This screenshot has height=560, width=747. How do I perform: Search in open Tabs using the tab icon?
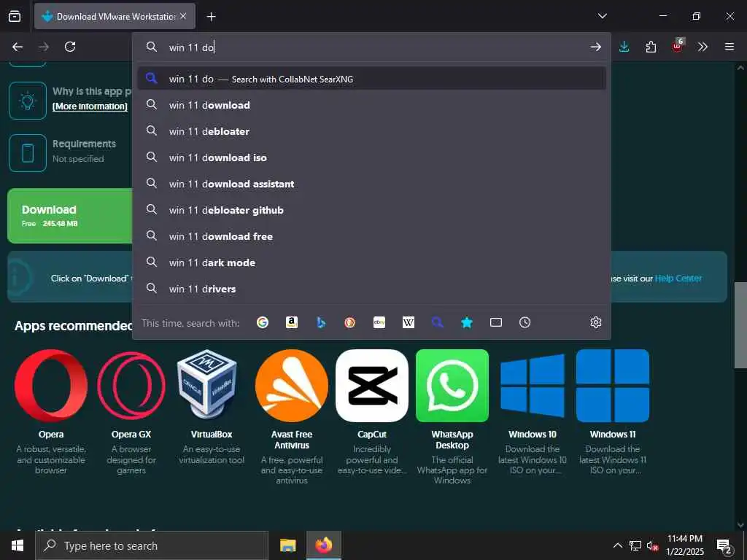496,322
